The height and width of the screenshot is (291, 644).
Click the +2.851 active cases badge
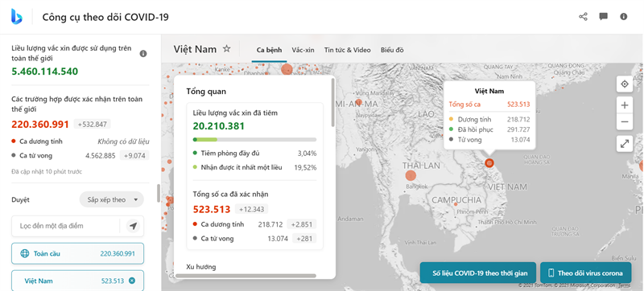[301, 224]
